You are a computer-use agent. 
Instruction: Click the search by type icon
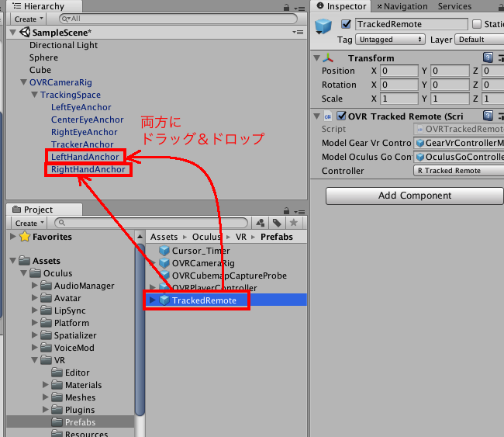pos(261,222)
